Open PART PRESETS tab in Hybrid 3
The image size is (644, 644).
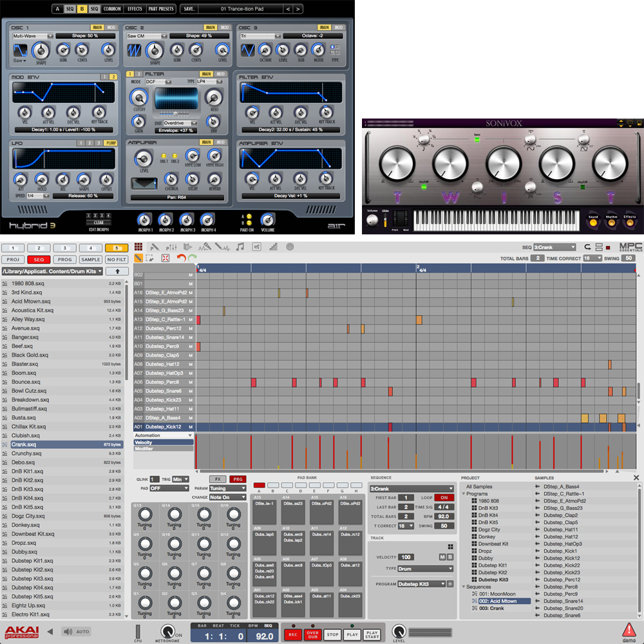(x=161, y=8)
